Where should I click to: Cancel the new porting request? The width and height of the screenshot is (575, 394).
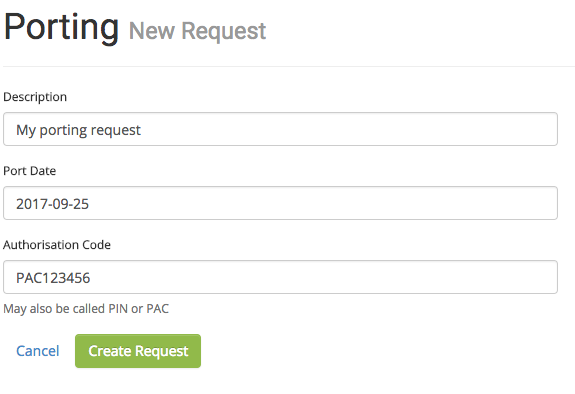[x=37, y=351]
